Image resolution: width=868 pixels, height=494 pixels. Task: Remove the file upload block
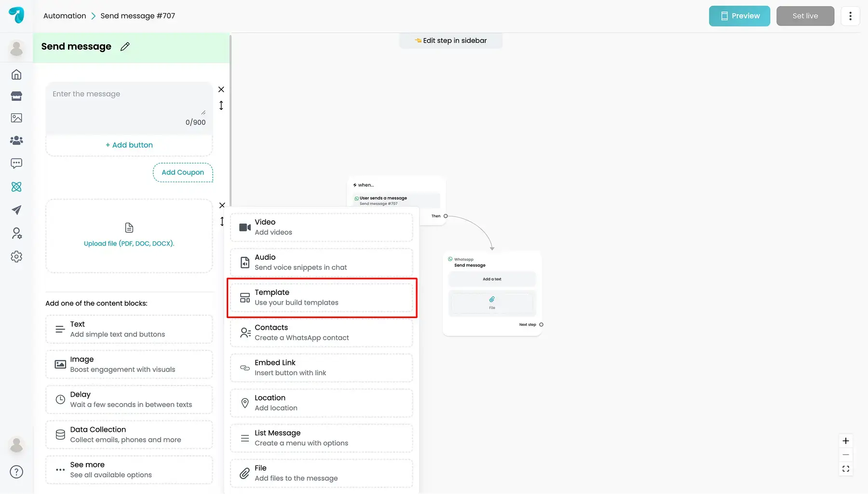click(222, 205)
